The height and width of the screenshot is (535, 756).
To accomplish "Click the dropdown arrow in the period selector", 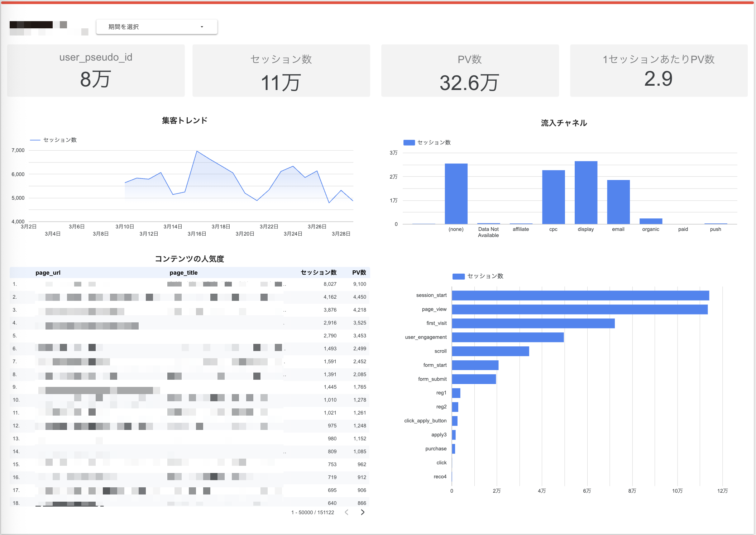I will [202, 27].
